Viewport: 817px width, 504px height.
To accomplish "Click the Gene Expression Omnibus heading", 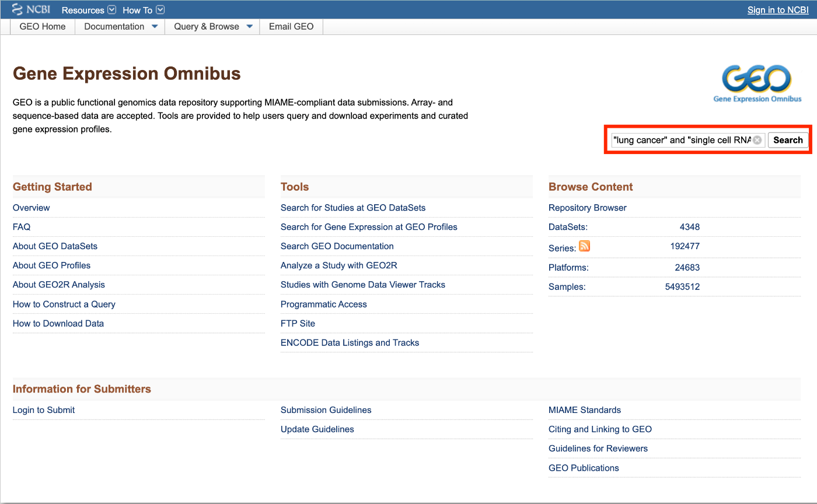I will pos(127,73).
